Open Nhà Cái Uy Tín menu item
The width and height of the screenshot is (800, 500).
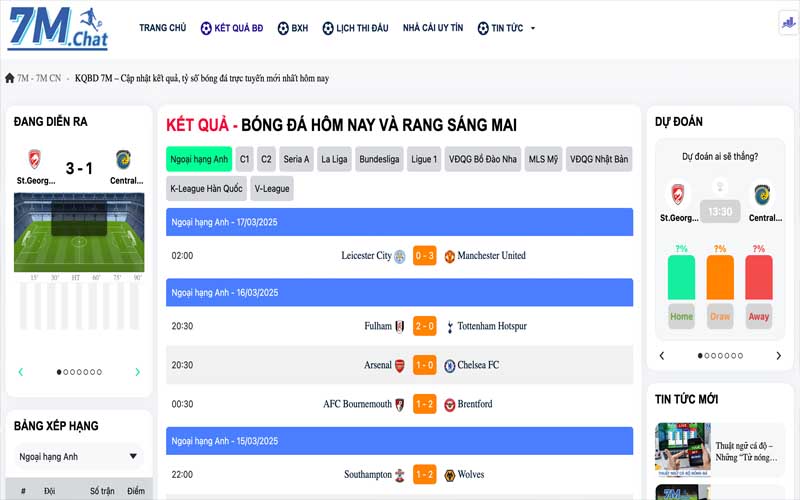pyautogui.click(x=433, y=28)
